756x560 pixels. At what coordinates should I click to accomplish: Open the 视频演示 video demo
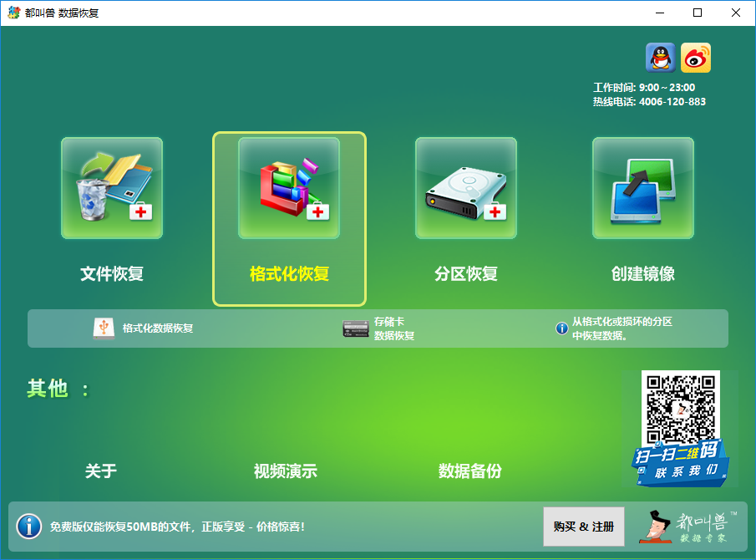(286, 471)
